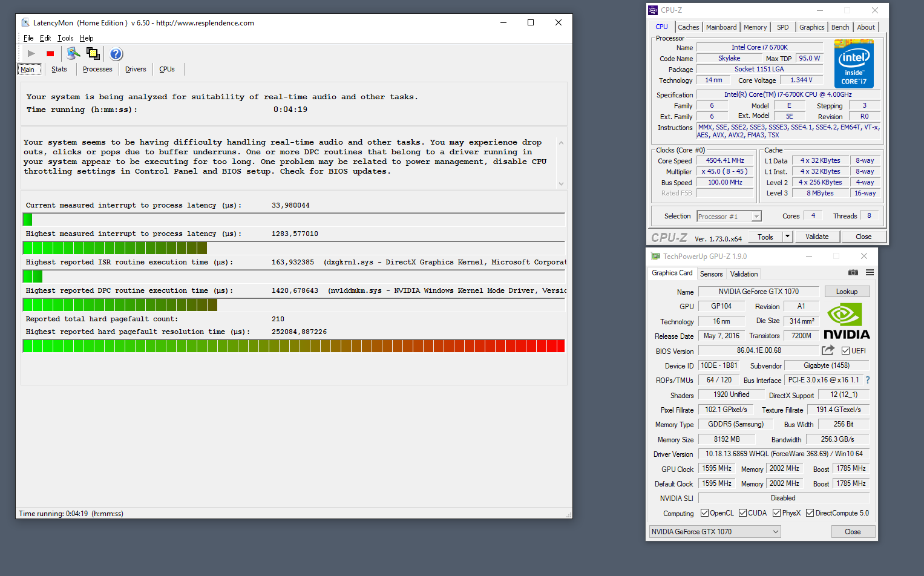Click the Bus Interface question mark
The height and width of the screenshot is (576, 924).
(868, 380)
